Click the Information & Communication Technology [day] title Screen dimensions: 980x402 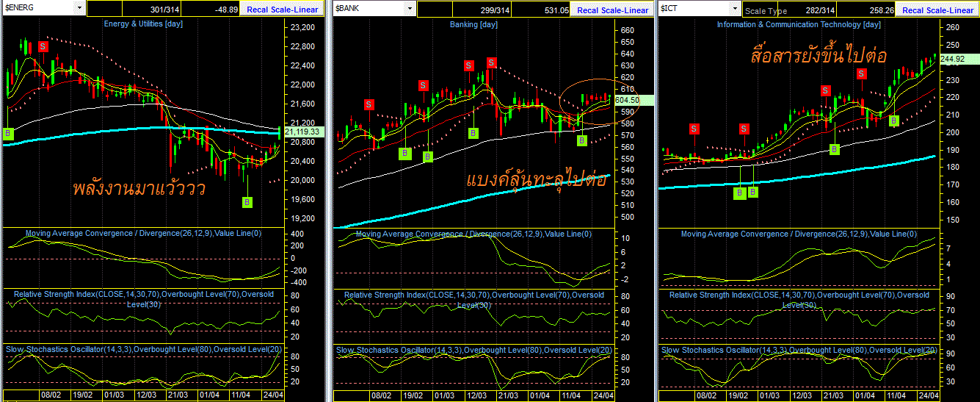click(799, 24)
